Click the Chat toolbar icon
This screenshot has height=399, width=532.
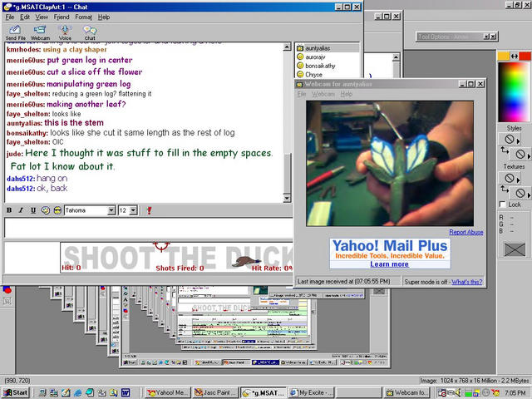point(90,33)
